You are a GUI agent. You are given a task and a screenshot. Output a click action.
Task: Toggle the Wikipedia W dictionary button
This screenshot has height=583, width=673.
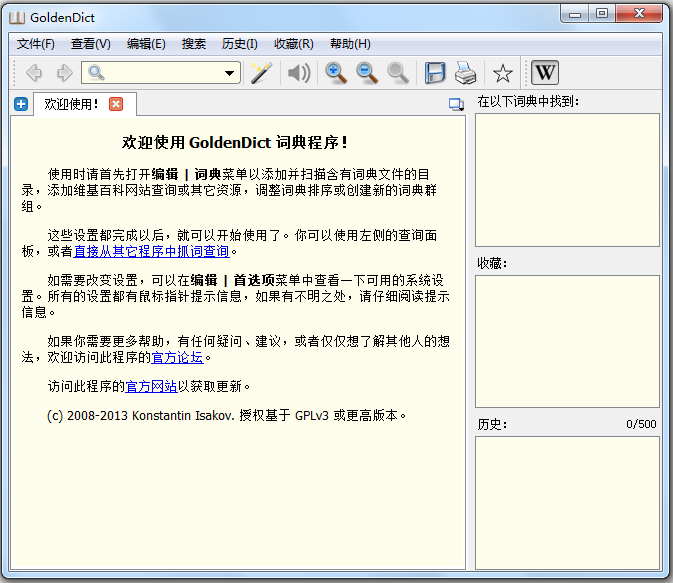click(x=545, y=72)
